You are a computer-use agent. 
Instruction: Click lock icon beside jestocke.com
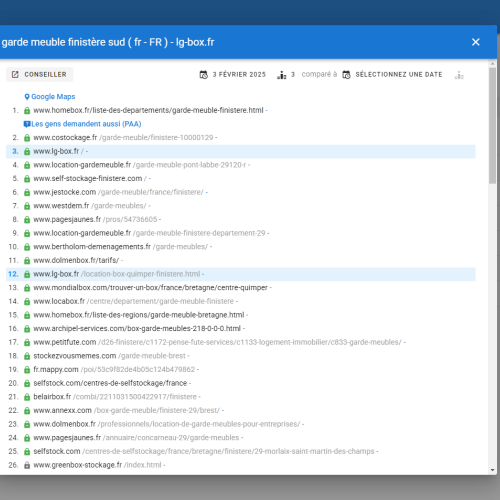27,192
